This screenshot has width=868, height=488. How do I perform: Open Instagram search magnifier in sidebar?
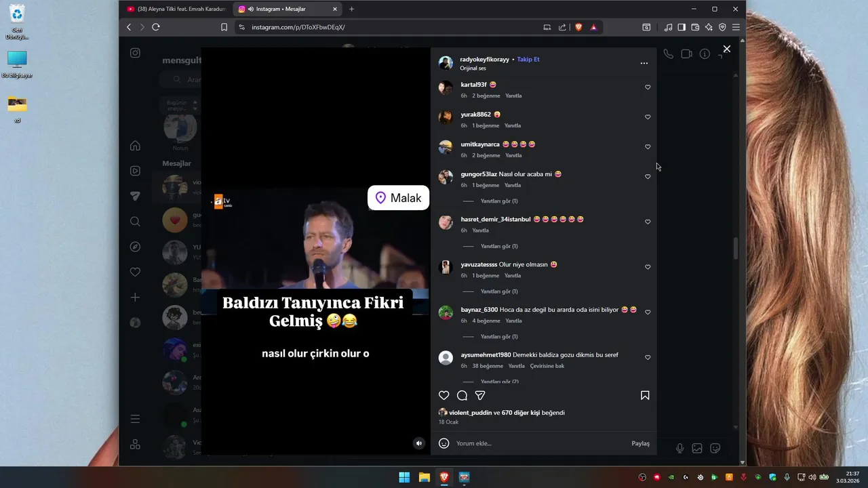[135, 222]
